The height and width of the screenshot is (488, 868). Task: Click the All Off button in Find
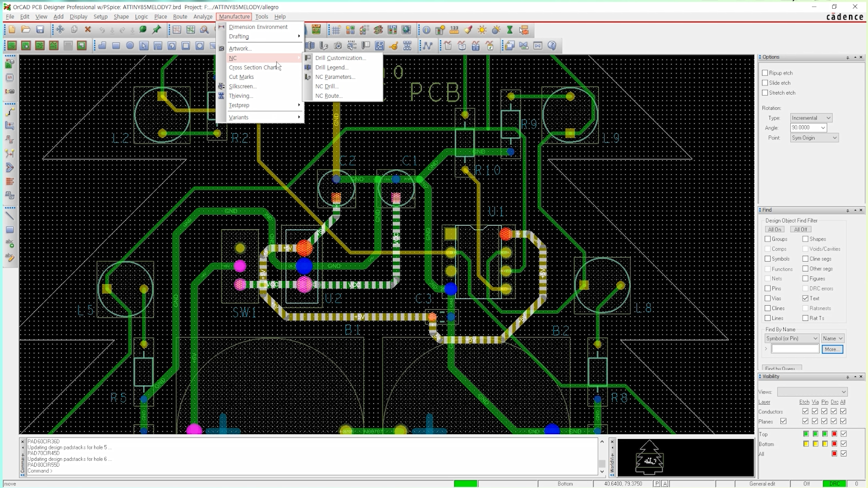click(801, 230)
